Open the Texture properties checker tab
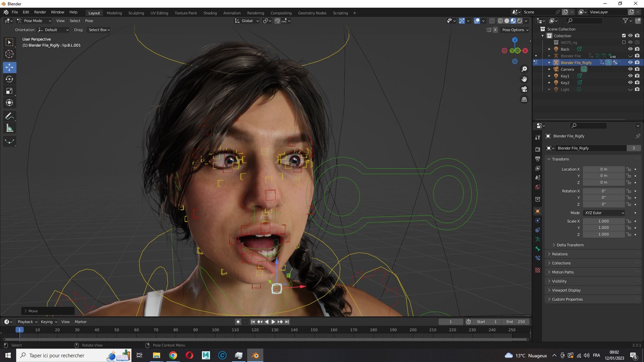The image size is (644, 362). (537, 270)
